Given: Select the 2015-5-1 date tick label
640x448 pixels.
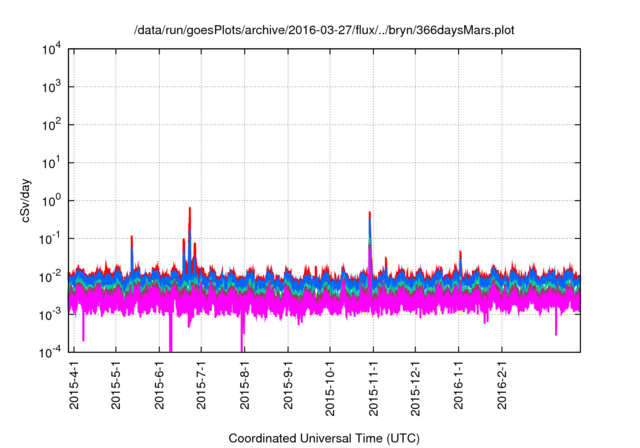Looking at the screenshot, I should [116, 385].
